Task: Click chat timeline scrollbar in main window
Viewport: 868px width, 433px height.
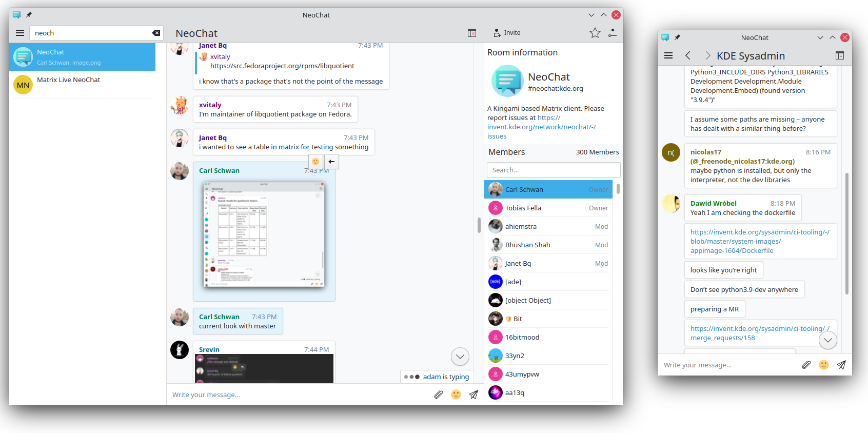Action: click(479, 225)
